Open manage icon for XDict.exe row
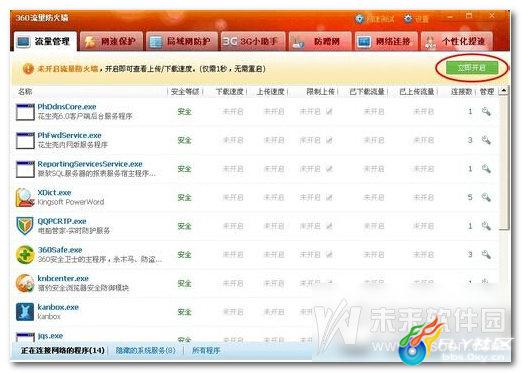522x373 pixels. pos(486,197)
